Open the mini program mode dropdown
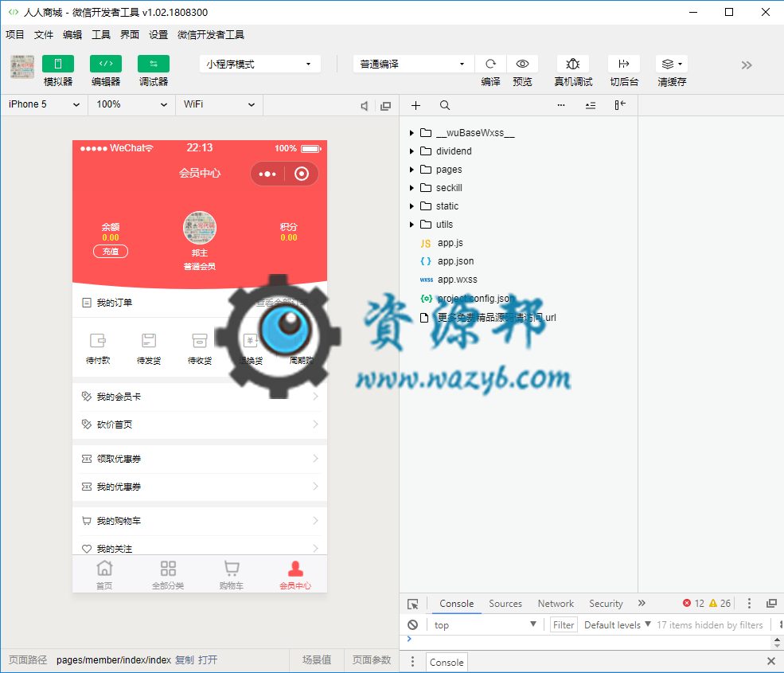Image resolution: width=784 pixels, height=673 pixels. click(259, 64)
